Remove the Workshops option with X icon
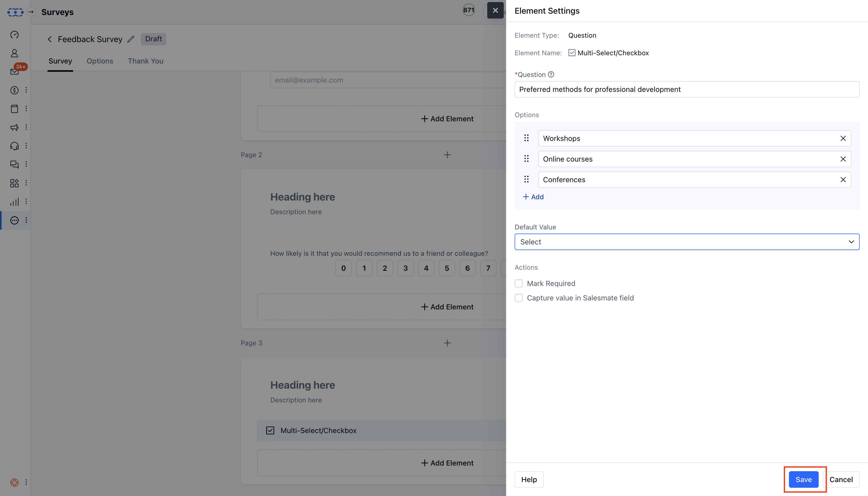This screenshot has width=868, height=496. tap(843, 138)
